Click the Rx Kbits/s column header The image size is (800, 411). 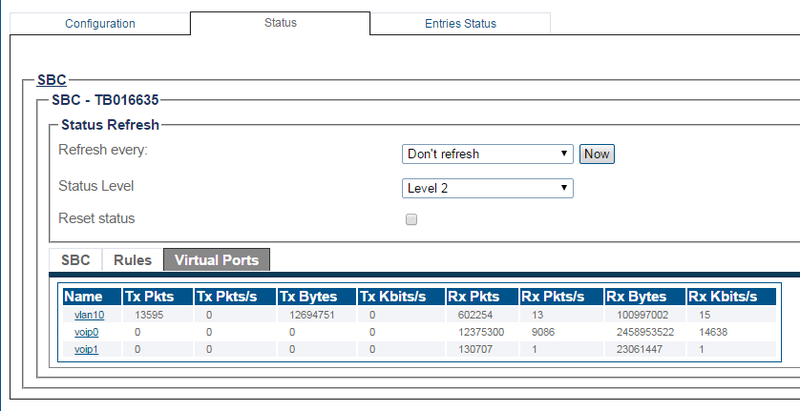(725, 296)
